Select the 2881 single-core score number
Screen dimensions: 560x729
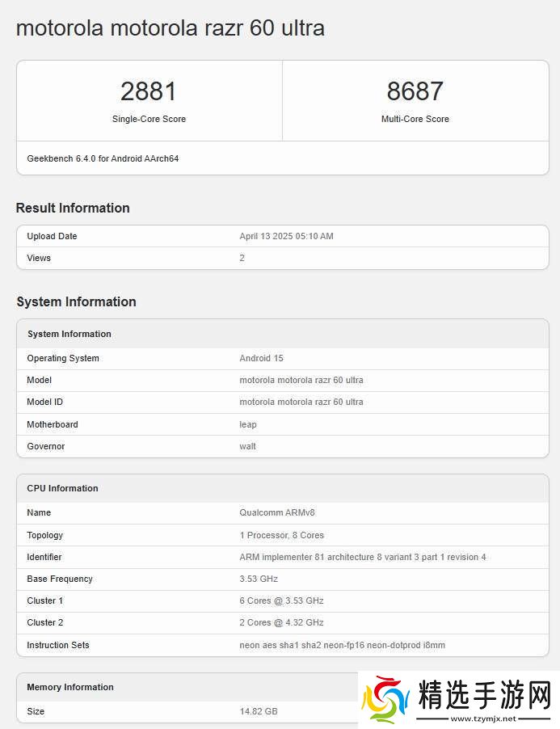coord(149,91)
